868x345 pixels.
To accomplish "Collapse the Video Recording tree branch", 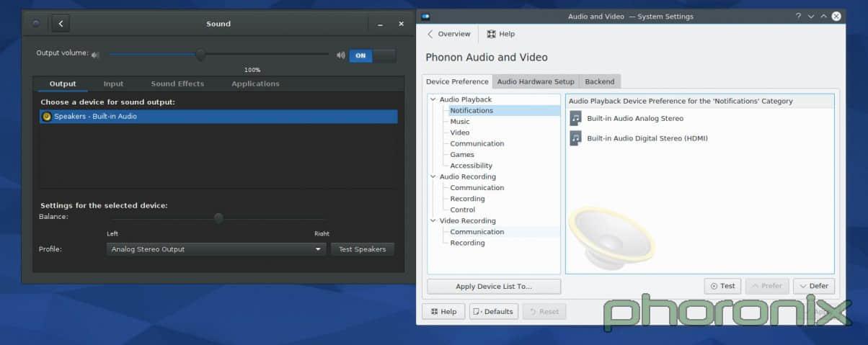I will (x=433, y=221).
